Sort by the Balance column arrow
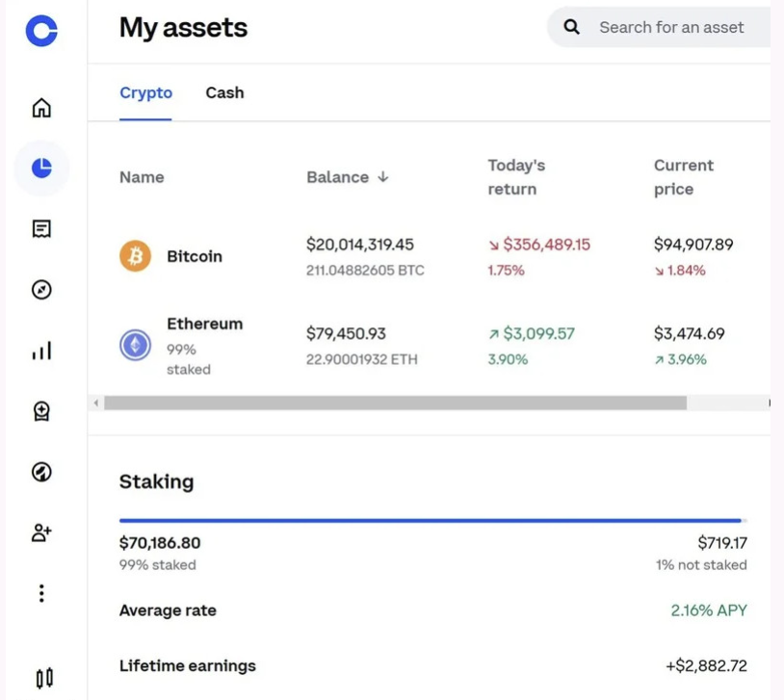The width and height of the screenshot is (784, 700). pos(383,177)
